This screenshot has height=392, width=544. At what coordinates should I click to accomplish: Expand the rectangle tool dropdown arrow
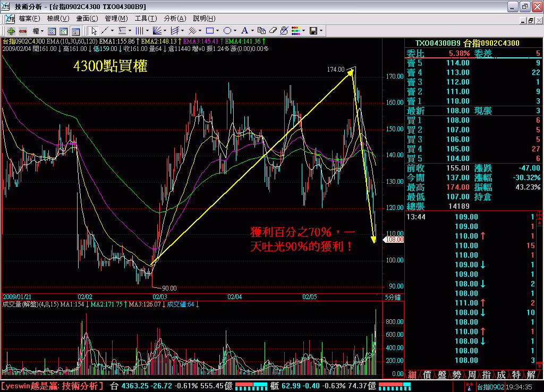click(x=217, y=31)
